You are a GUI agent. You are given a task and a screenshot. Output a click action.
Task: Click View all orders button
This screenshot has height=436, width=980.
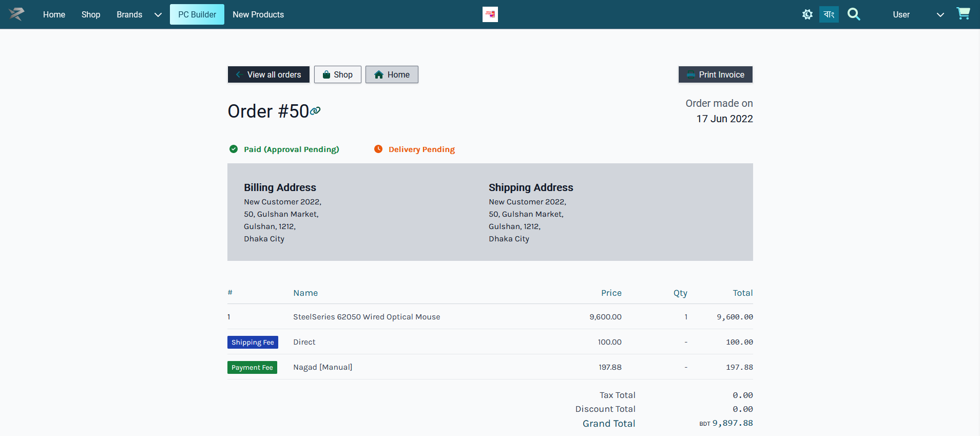pos(268,74)
